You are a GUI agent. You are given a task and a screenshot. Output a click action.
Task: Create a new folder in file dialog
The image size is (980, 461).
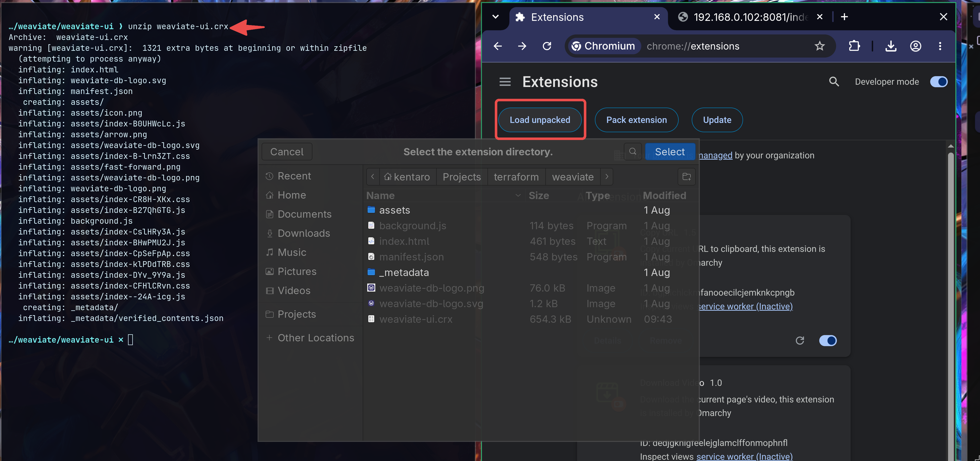[x=687, y=177]
